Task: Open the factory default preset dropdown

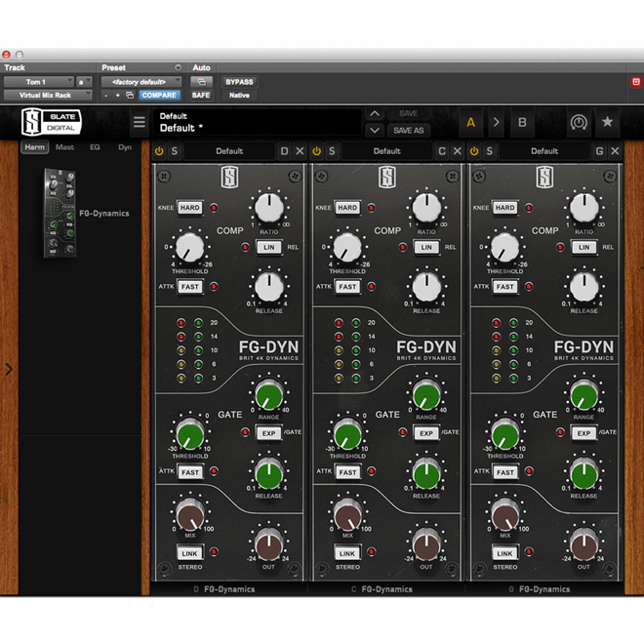Action: 141,82
